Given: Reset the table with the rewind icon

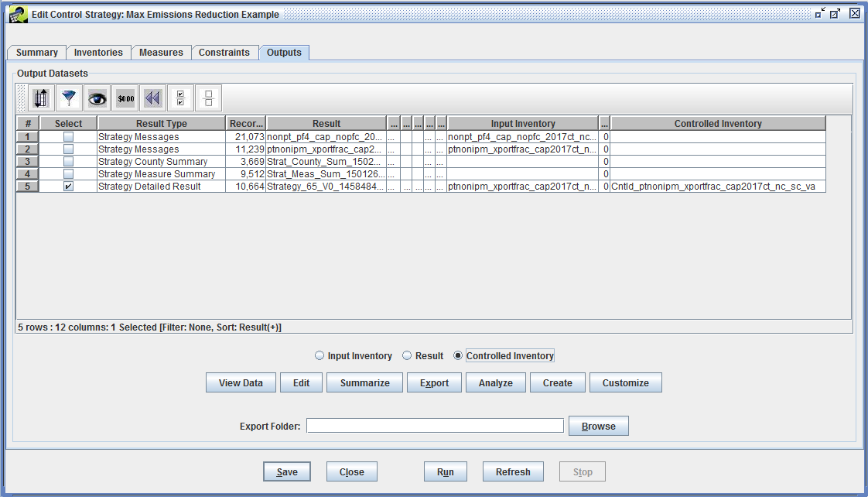Looking at the screenshot, I should point(152,98).
